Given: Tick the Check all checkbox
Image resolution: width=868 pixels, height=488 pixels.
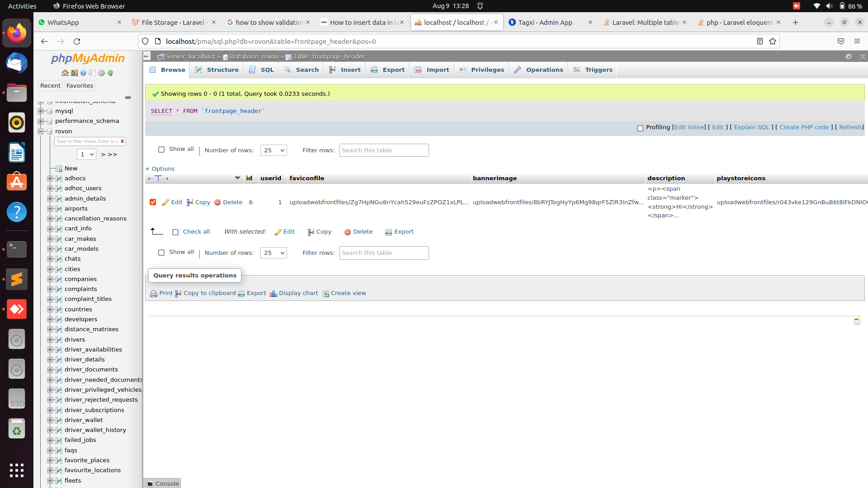Looking at the screenshot, I should (175, 232).
